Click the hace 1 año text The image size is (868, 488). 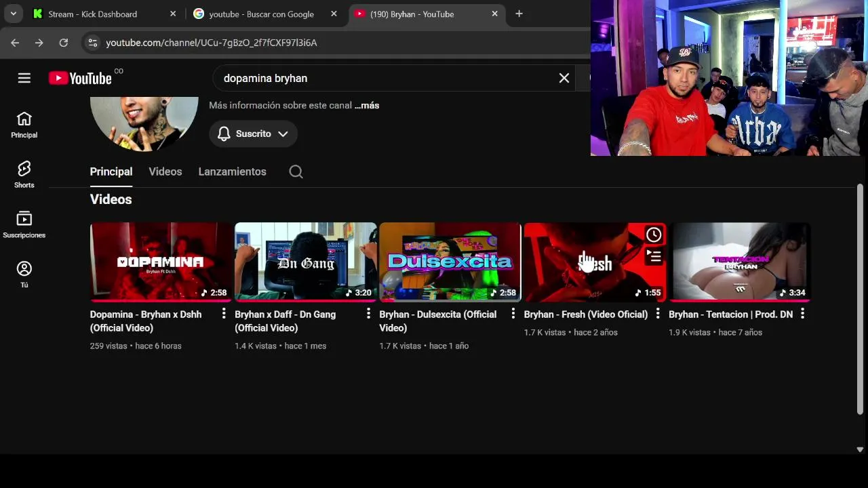click(x=450, y=346)
